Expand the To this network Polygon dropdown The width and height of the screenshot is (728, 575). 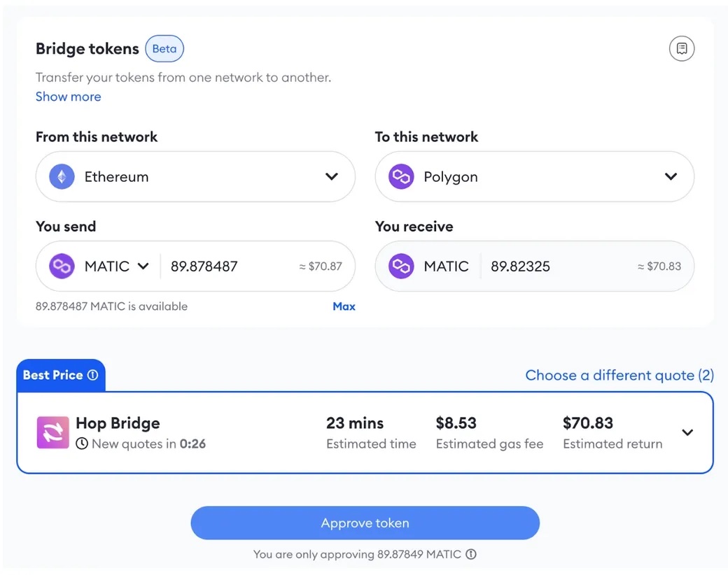coord(534,176)
